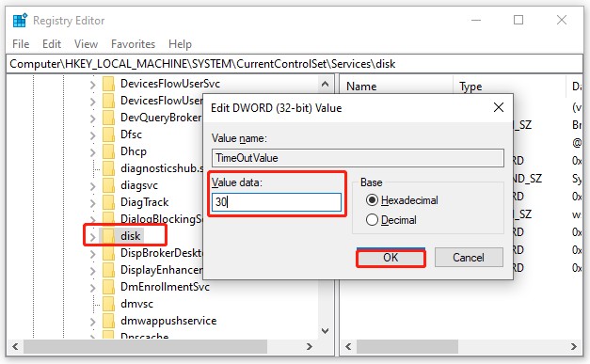Click tree pane horizontal scroll right arrow
Screen dimensions: 590x364
310,346
